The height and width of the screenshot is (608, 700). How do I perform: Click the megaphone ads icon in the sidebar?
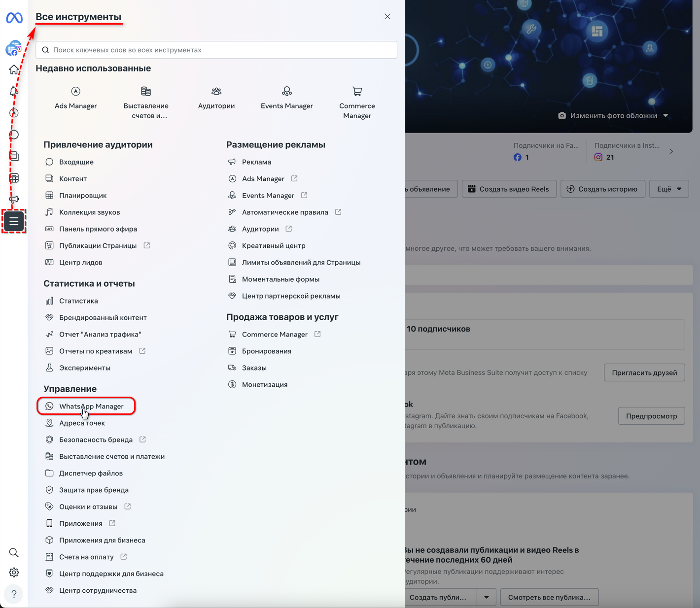(x=14, y=200)
